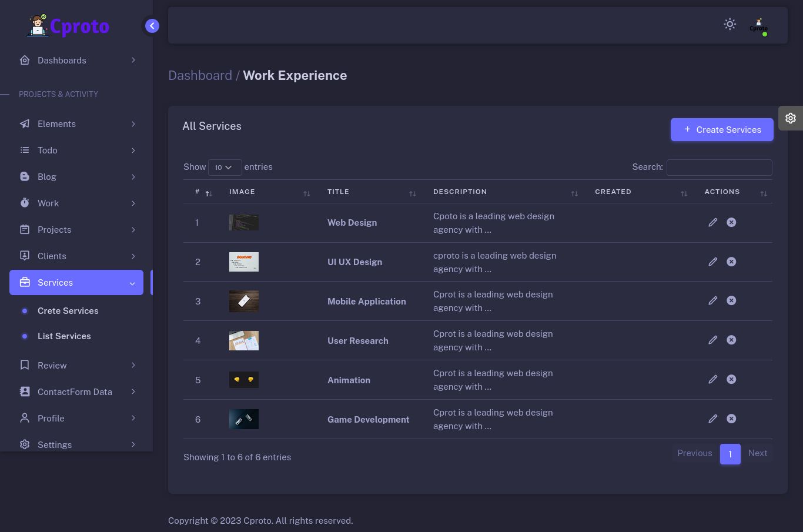Remove the Game Development entry
This screenshot has height=532, width=803.
(731, 419)
